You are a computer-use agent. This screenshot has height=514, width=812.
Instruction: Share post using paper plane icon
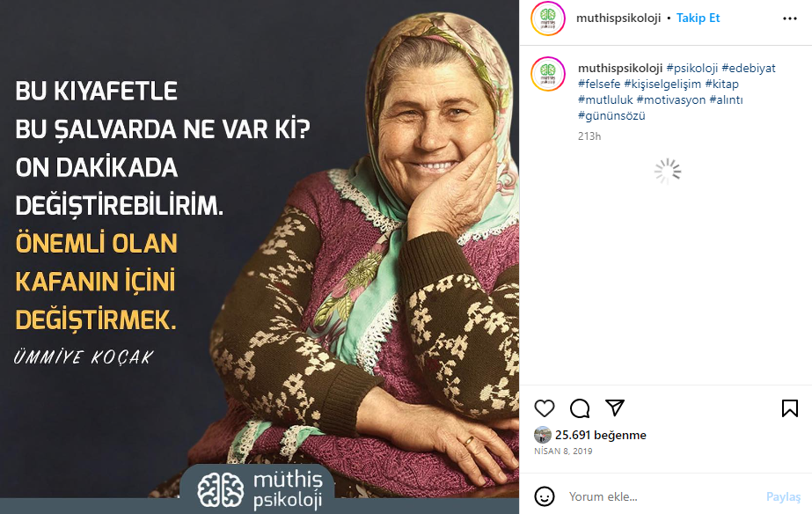(615, 408)
